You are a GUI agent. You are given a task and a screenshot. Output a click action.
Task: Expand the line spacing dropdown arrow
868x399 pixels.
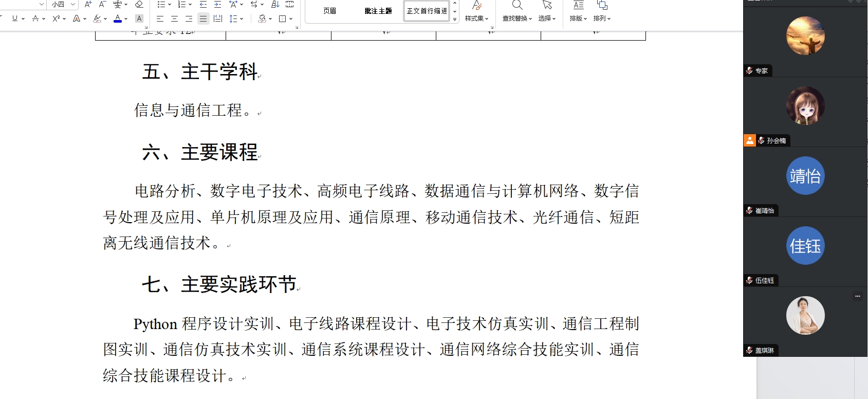click(x=242, y=19)
